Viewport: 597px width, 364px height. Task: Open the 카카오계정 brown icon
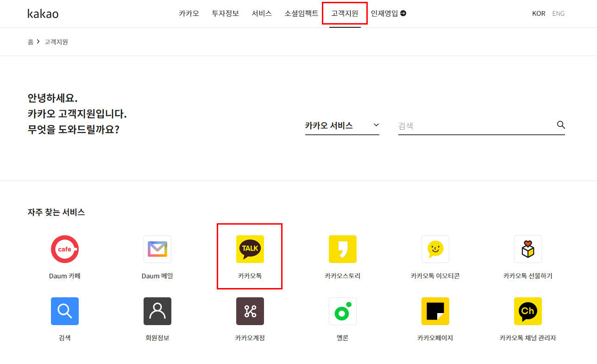(250, 311)
